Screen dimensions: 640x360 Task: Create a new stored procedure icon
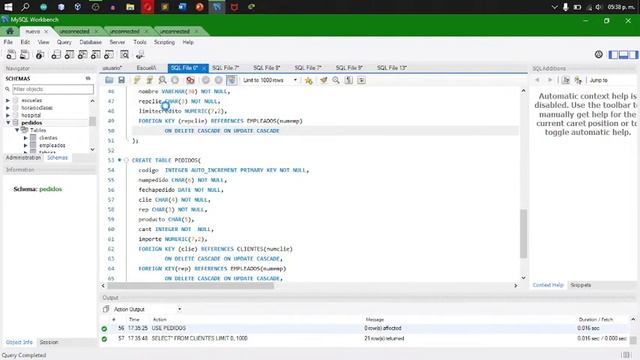(x=96, y=55)
